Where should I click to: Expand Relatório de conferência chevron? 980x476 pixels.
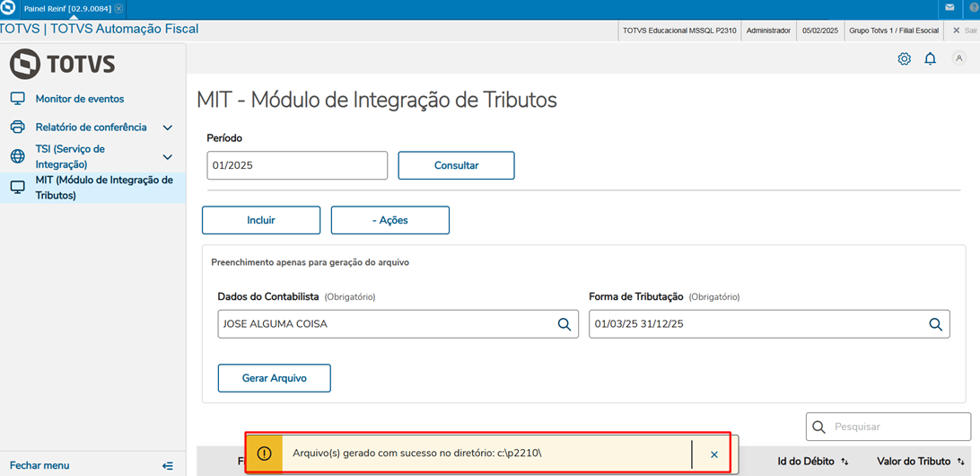click(168, 128)
